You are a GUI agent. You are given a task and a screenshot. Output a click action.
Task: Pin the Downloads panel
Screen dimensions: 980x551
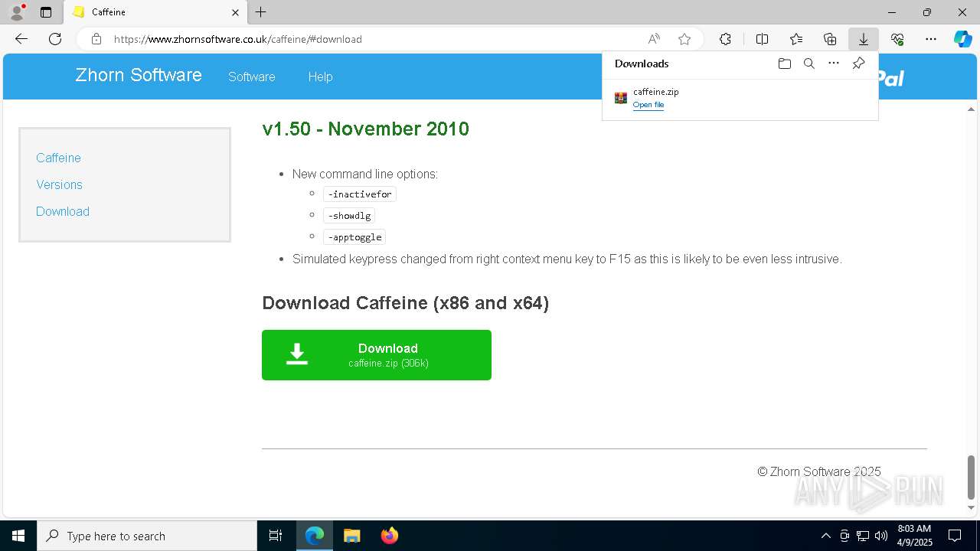pos(858,64)
